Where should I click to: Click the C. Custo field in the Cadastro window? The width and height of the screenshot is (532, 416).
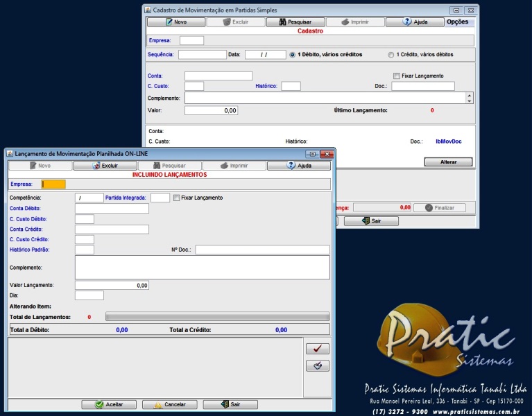click(194, 86)
